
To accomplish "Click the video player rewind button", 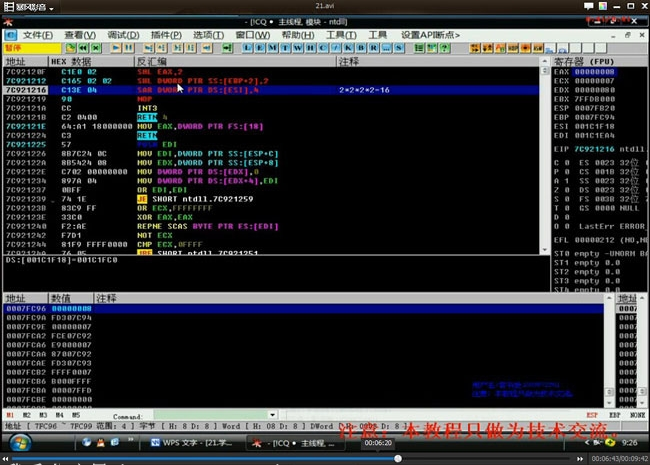I will coord(5,459).
